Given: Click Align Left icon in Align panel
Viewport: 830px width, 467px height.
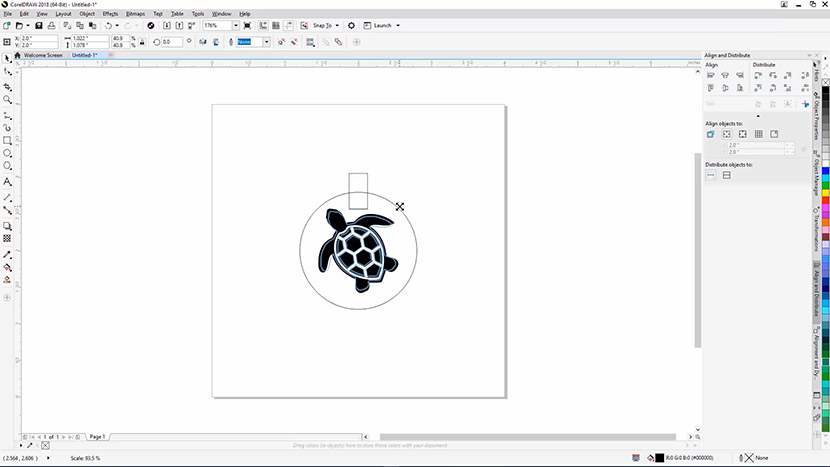Looking at the screenshot, I should pos(712,76).
